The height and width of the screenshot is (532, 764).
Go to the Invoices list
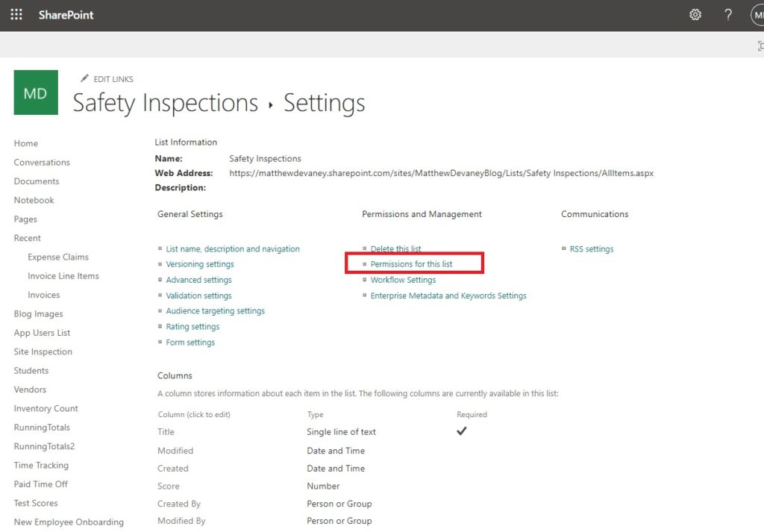coord(44,295)
